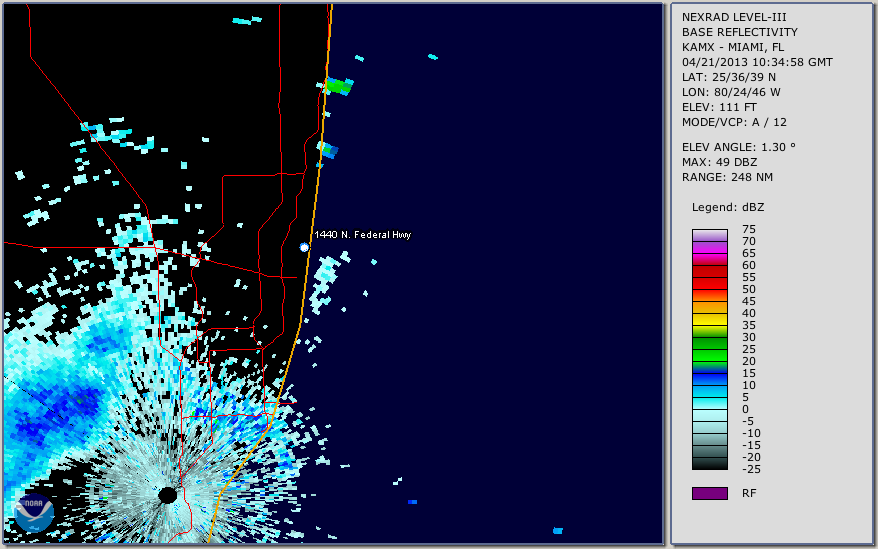
Task: Pick the blue 10 dBZ legend swatch
Action: 710,380
